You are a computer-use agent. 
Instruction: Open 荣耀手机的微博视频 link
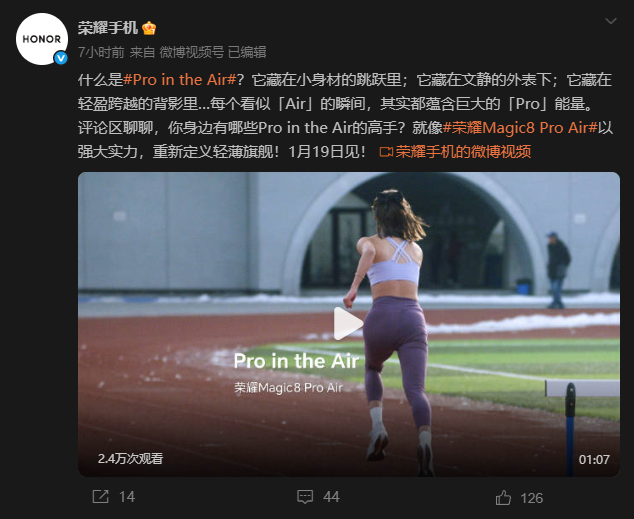[463, 152]
